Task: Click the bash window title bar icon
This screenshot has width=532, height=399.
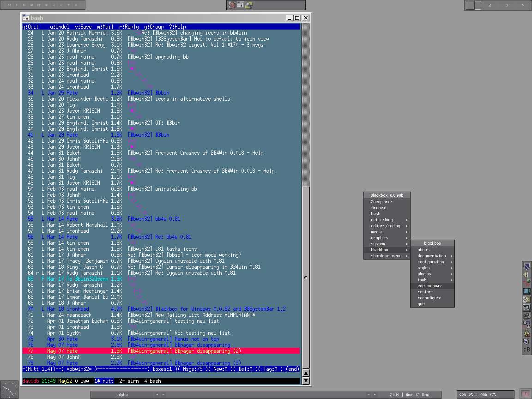Action: [26, 18]
